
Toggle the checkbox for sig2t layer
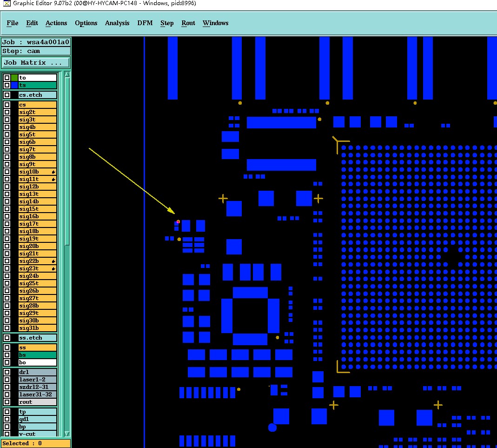click(7, 112)
